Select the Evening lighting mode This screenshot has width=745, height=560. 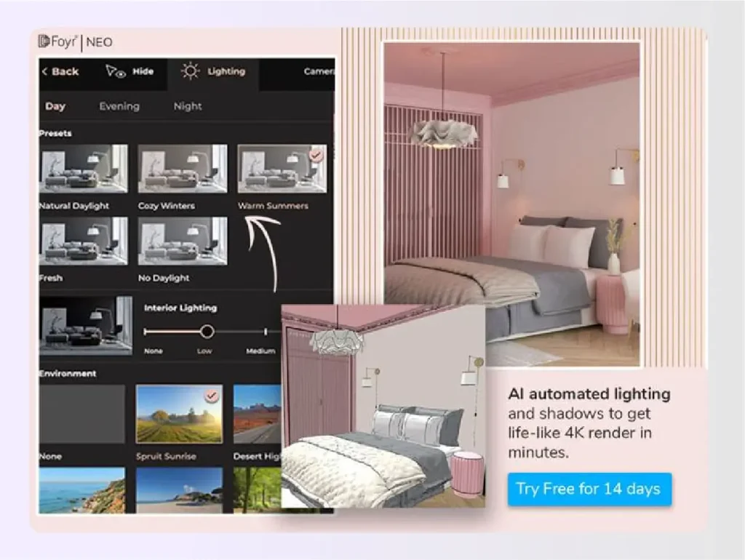[x=119, y=106]
